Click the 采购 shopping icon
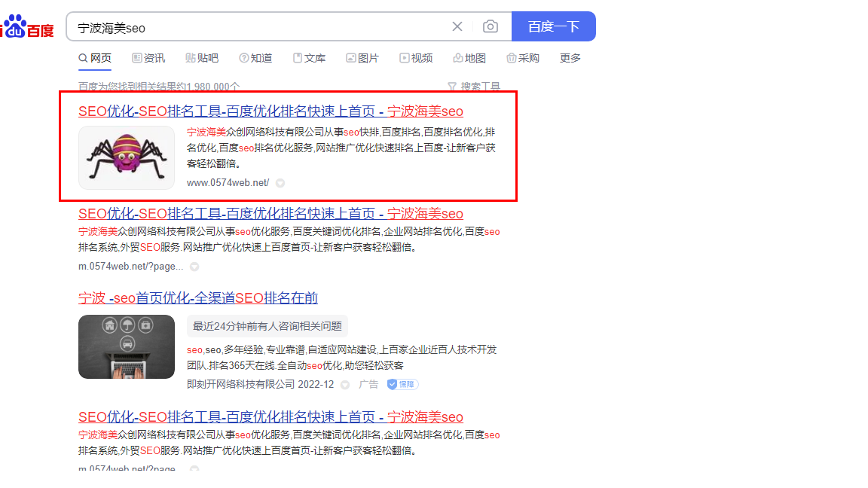Screen dimensions: 868x488 pyautogui.click(x=511, y=57)
